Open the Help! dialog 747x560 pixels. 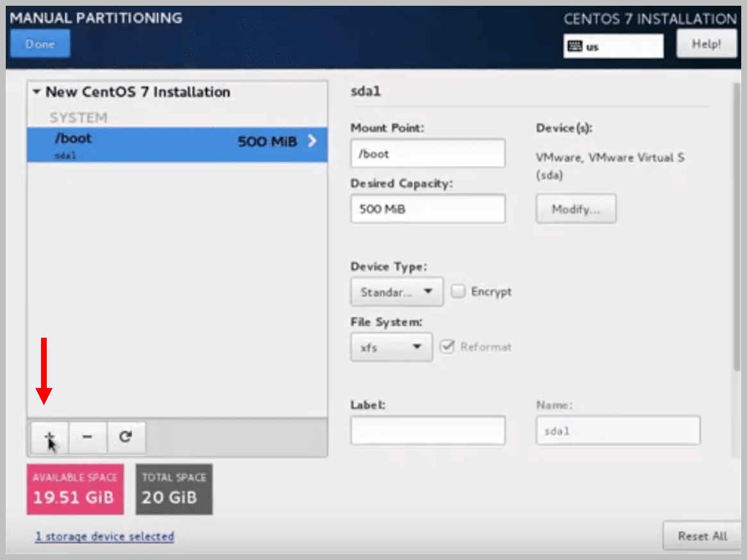706,43
